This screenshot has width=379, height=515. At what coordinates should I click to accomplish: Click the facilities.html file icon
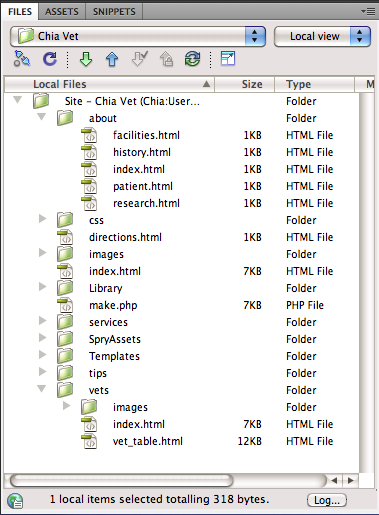pos(89,135)
